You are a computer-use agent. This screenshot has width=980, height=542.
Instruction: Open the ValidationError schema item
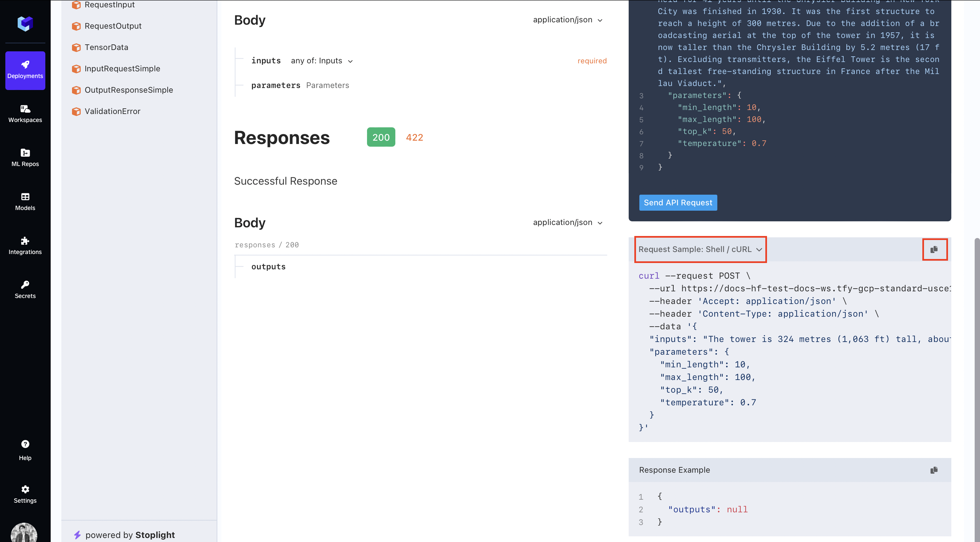coord(112,111)
